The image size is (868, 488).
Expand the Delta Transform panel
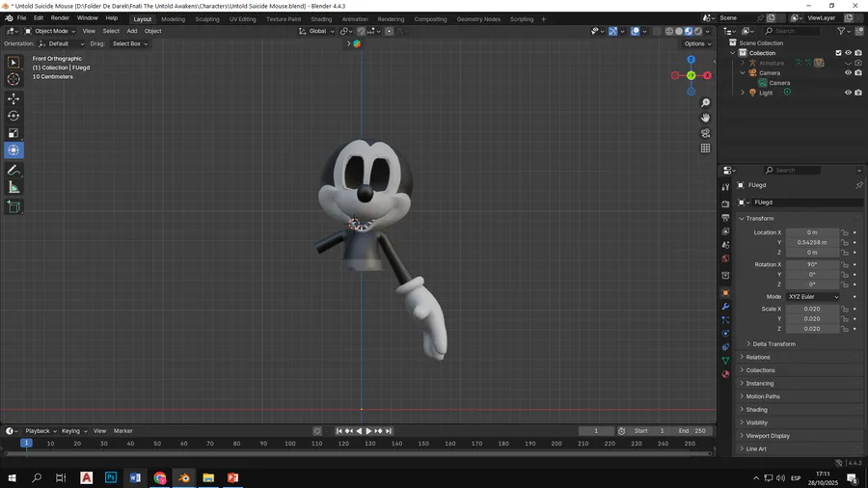coord(748,344)
